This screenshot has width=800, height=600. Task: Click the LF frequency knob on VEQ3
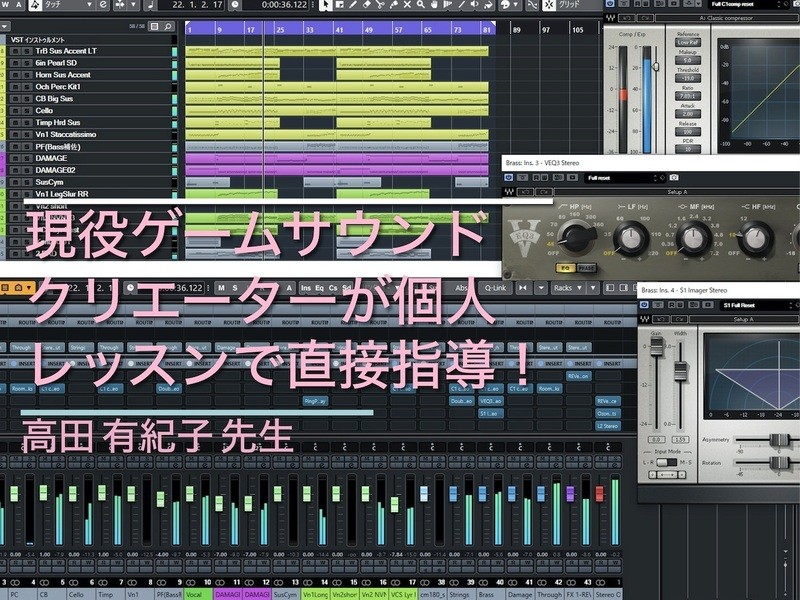pyautogui.click(x=632, y=236)
